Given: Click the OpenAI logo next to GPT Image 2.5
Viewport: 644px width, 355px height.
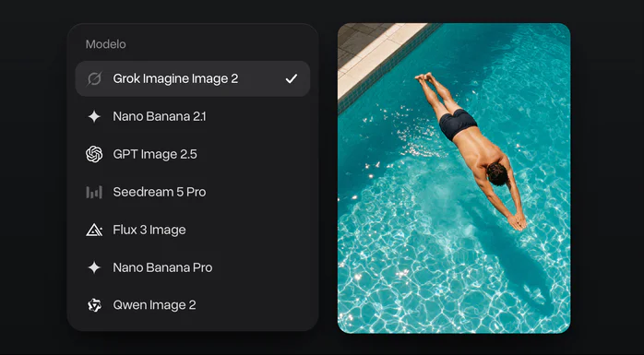Looking at the screenshot, I should pos(94,154).
